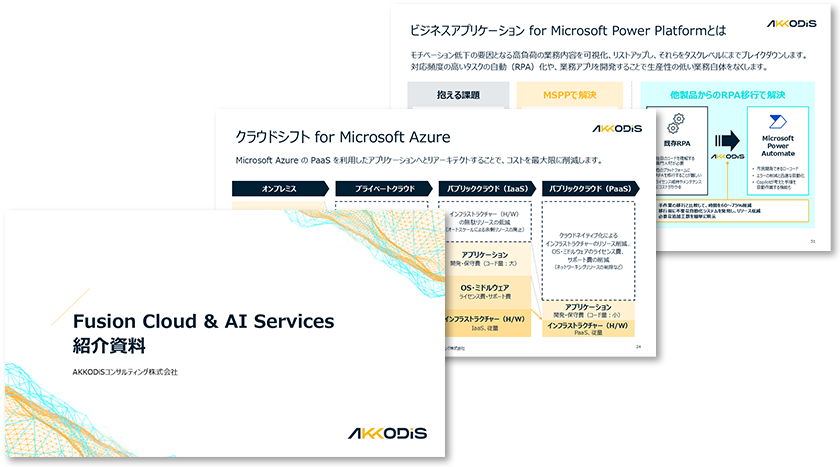840x467 pixels.
Task: Click the Microsoft Power Automate label text
Action: 778,146
